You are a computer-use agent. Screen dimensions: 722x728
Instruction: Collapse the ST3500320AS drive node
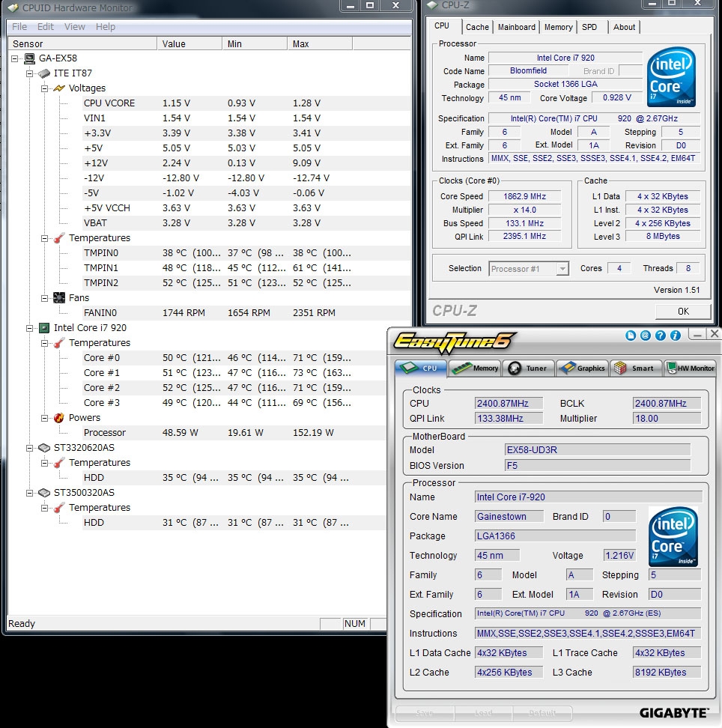30,493
